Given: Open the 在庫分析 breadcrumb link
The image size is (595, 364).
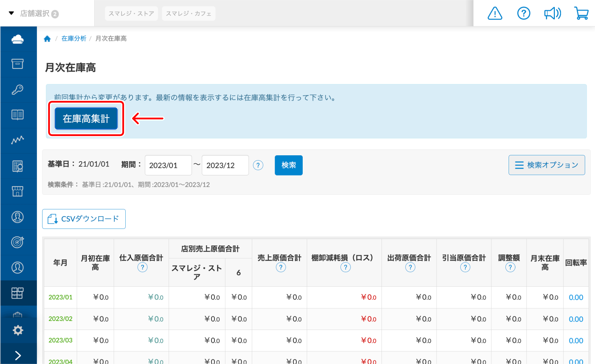Looking at the screenshot, I should (74, 38).
